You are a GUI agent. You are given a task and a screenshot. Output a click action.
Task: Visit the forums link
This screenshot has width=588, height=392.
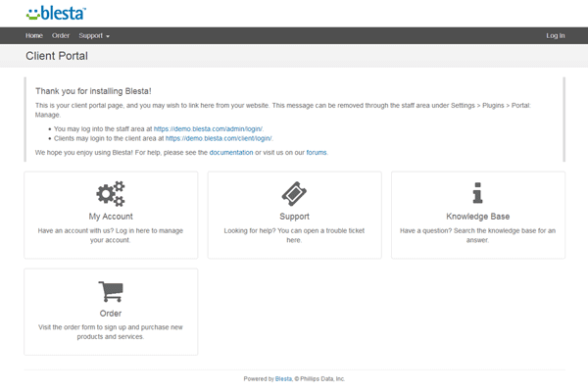click(x=317, y=152)
